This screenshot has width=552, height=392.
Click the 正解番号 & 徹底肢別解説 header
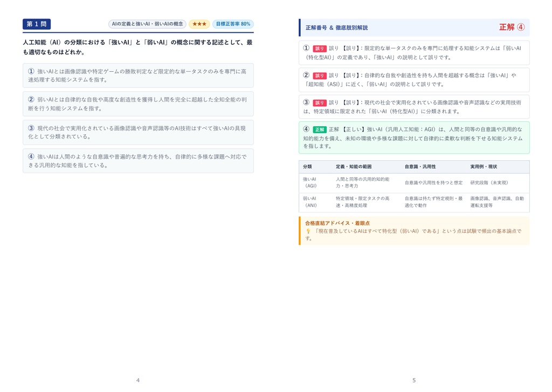click(x=336, y=27)
